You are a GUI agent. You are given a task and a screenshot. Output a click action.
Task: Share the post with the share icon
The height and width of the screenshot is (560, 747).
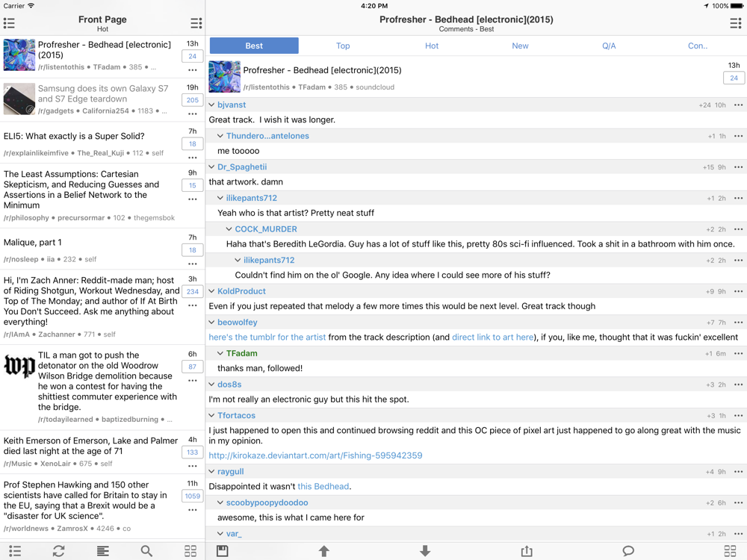[x=527, y=551]
